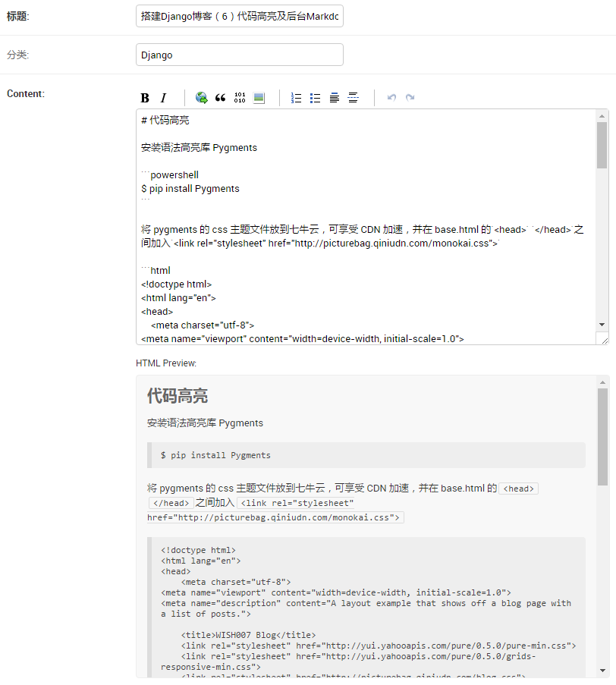Undo the last edit with the undo arrow
Viewport: 616px width, 685px height.
click(391, 97)
